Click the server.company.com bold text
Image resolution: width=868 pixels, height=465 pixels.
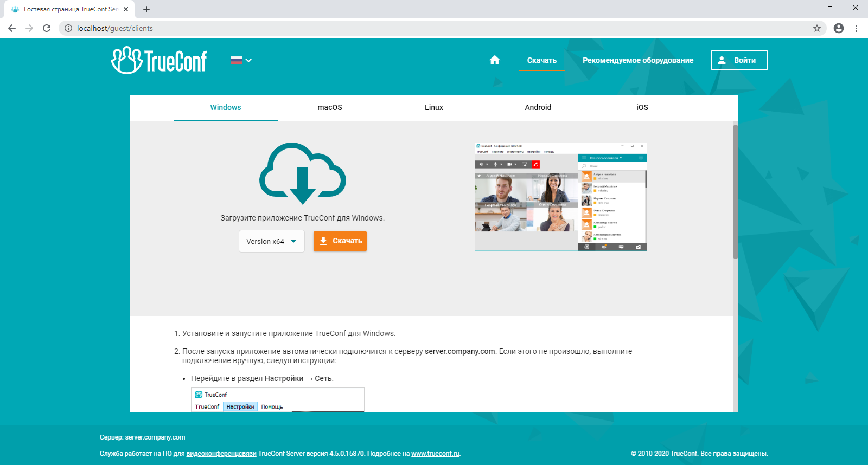pyautogui.click(x=460, y=351)
